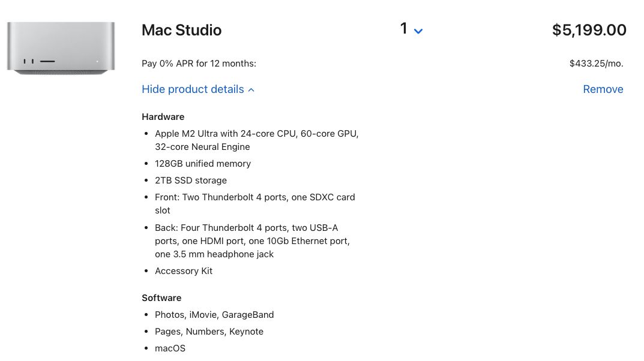
Task: Select the 2TB SSD storage item
Action: (x=191, y=180)
